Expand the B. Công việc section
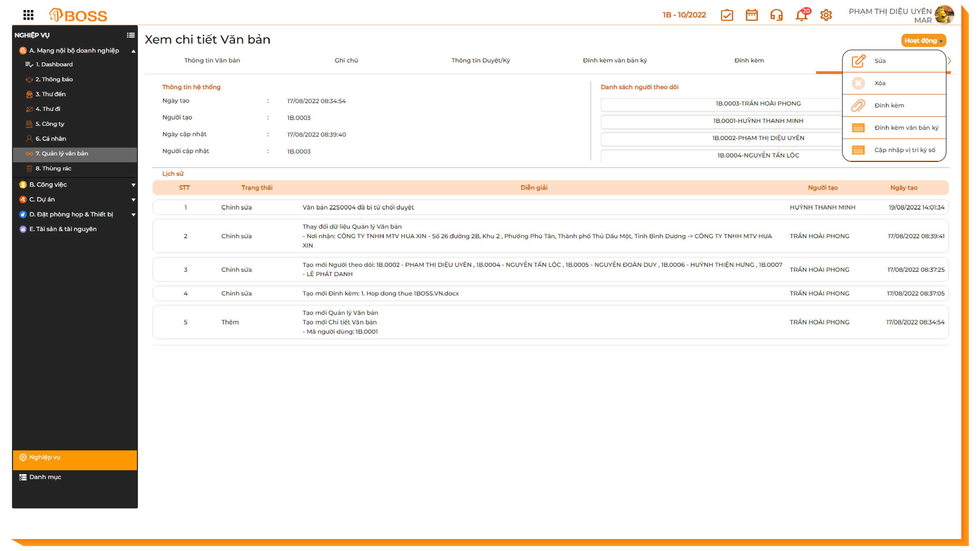 tap(133, 185)
